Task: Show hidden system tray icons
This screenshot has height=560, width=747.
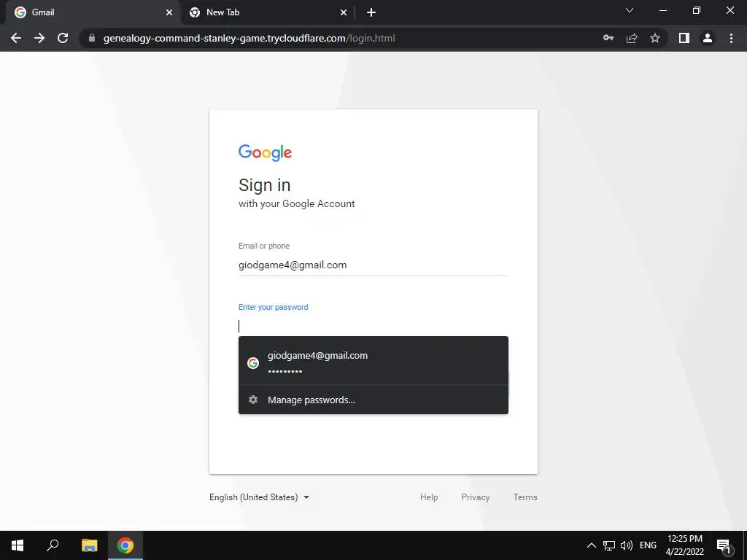Action: pos(591,545)
